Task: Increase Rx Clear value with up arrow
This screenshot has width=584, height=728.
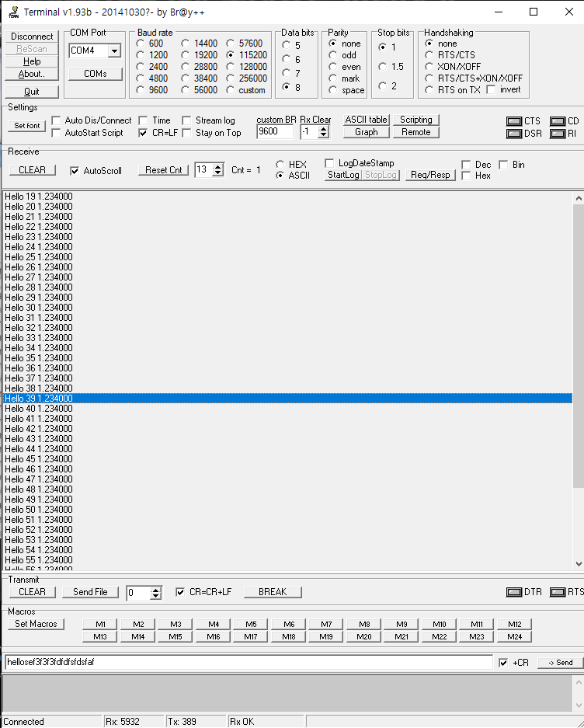Action: [x=324, y=129]
